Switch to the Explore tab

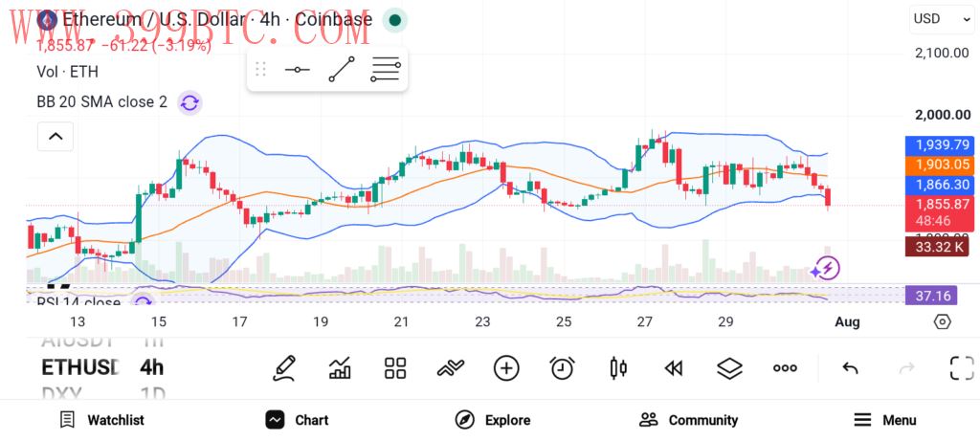click(493, 420)
